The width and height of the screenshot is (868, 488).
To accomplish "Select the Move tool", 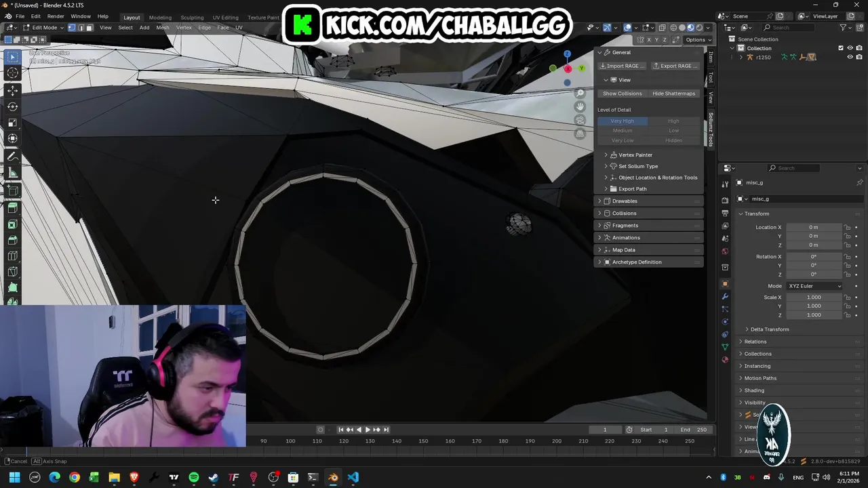I will (x=12, y=90).
